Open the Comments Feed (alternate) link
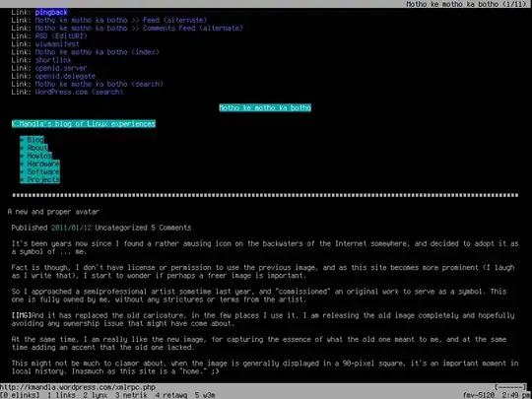This screenshot has height=399, width=532. 139,29
